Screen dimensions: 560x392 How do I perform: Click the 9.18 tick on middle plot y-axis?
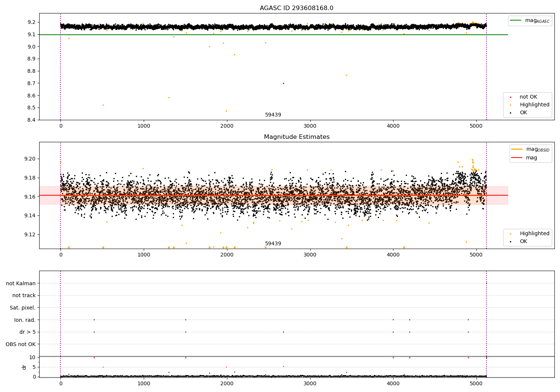(x=30, y=178)
